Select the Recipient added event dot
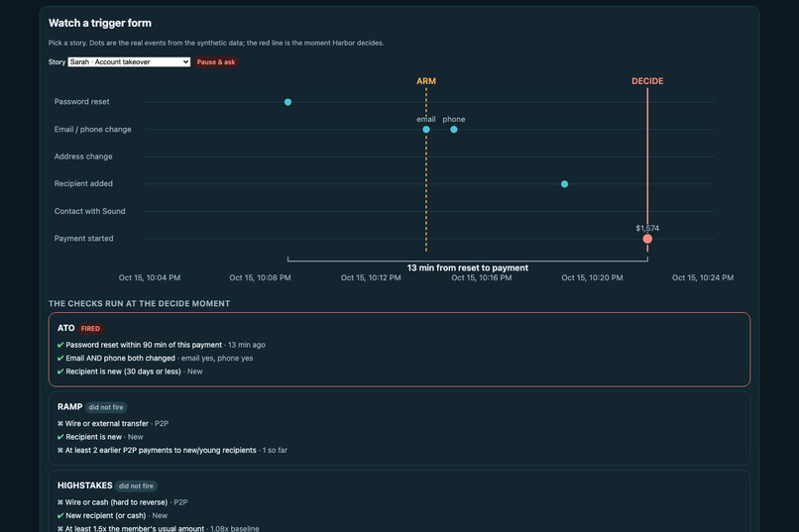799x532 pixels. (565, 184)
